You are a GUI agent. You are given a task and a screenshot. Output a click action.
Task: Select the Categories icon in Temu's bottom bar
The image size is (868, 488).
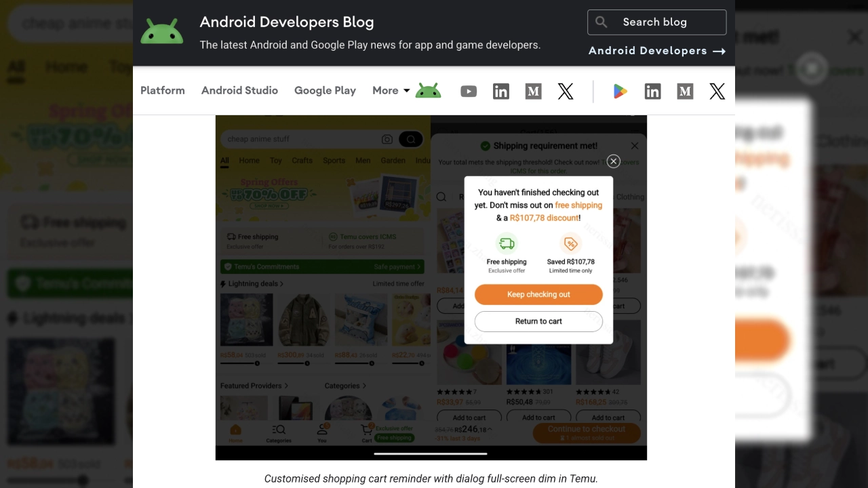[278, 430]
